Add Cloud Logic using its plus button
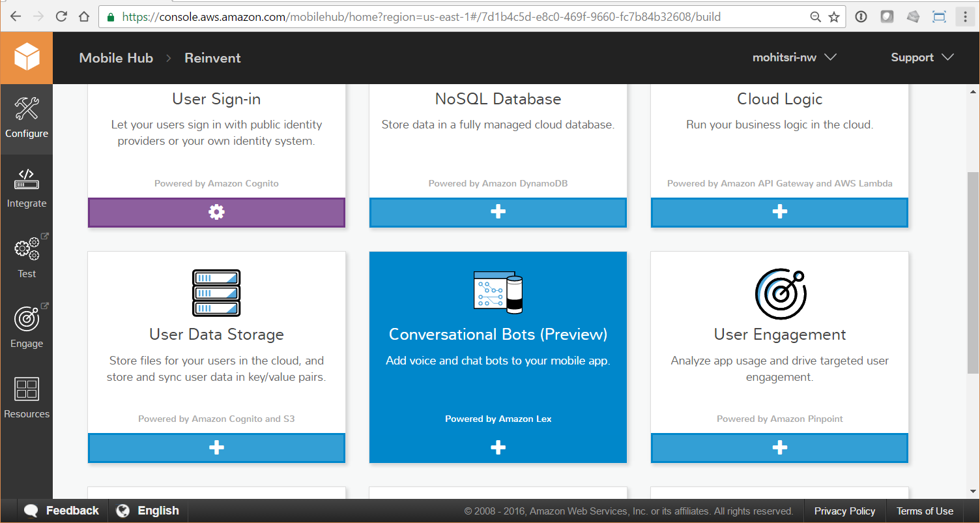Viewport: 980px width, 523px height. [x=779, y=211]
